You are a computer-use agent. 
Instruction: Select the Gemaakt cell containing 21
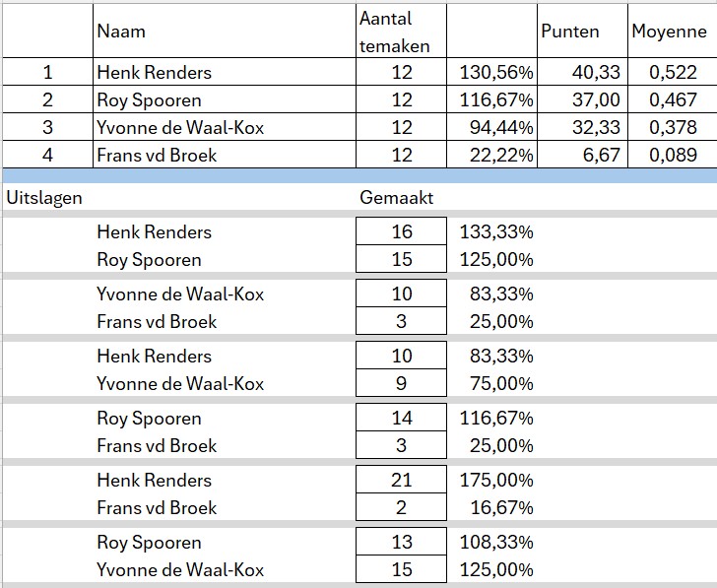401,480
